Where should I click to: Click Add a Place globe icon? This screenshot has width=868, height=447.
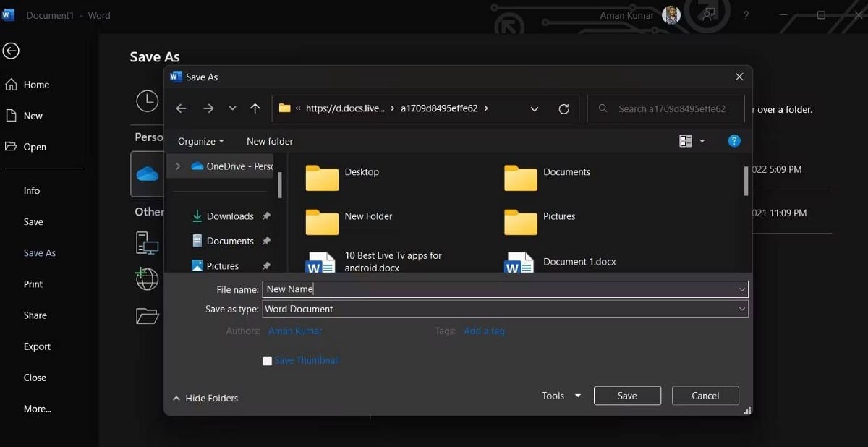[147, 279]
